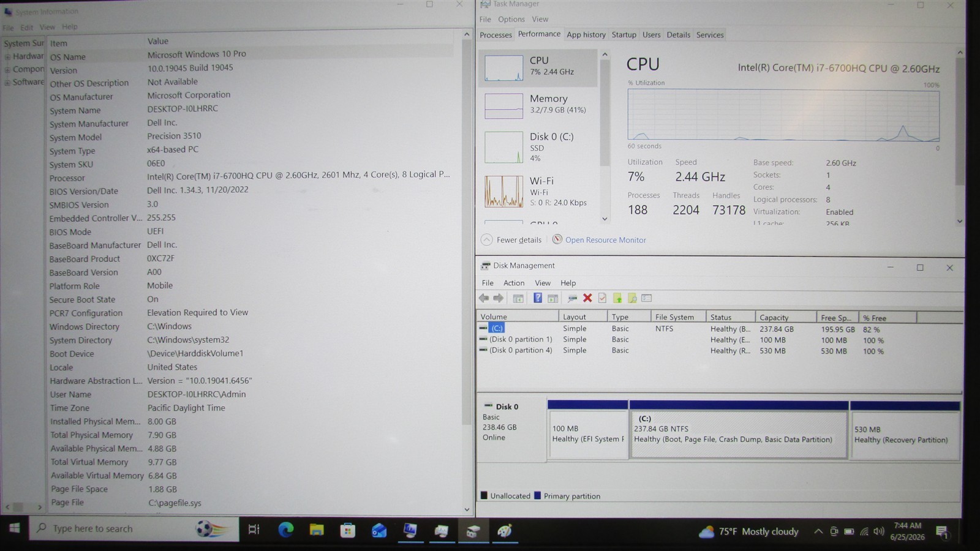This screenshot has width=980, height=551.
Task: Toggle the console tree pane icon in Disk Management
Action: coord(518,298)
